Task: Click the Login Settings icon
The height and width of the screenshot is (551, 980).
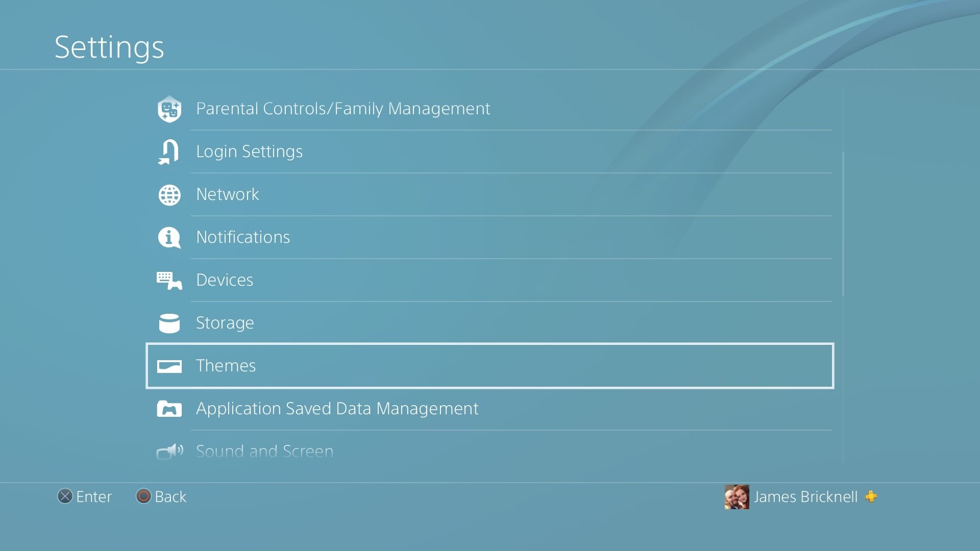Action: click(169, 152)
